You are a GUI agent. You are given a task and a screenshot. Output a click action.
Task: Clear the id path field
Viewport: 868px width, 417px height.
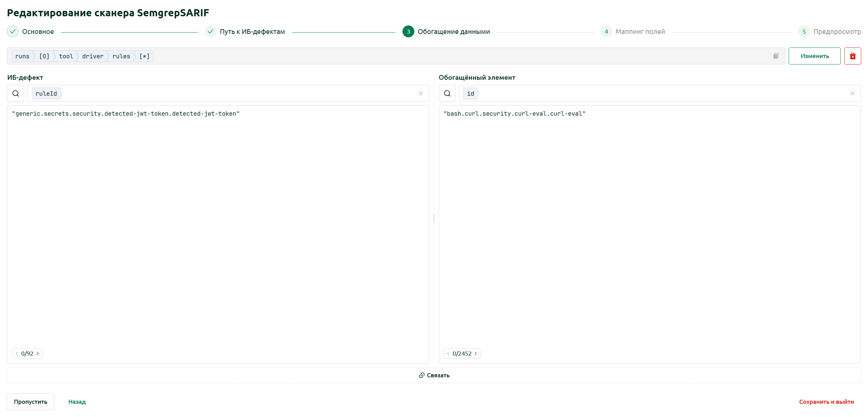[852, 93]
